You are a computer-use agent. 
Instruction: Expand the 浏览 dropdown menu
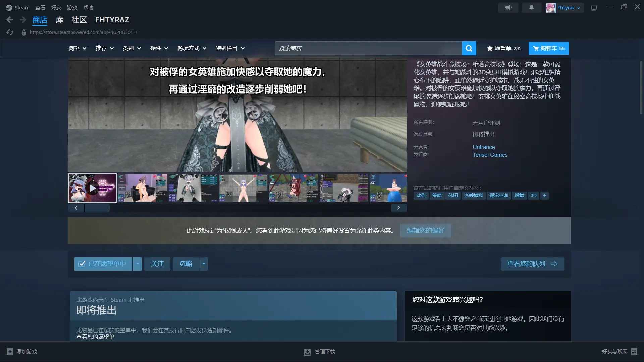77,48
